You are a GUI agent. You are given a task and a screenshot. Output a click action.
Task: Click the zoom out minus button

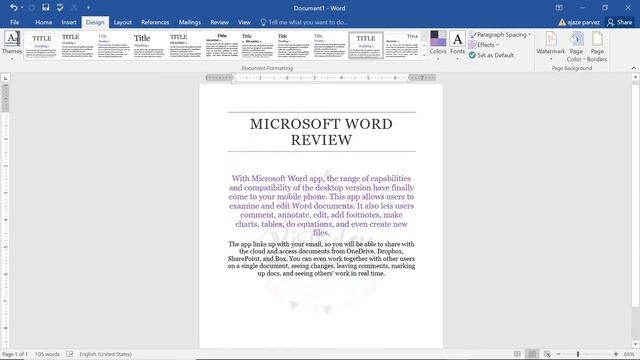[559, 354]
